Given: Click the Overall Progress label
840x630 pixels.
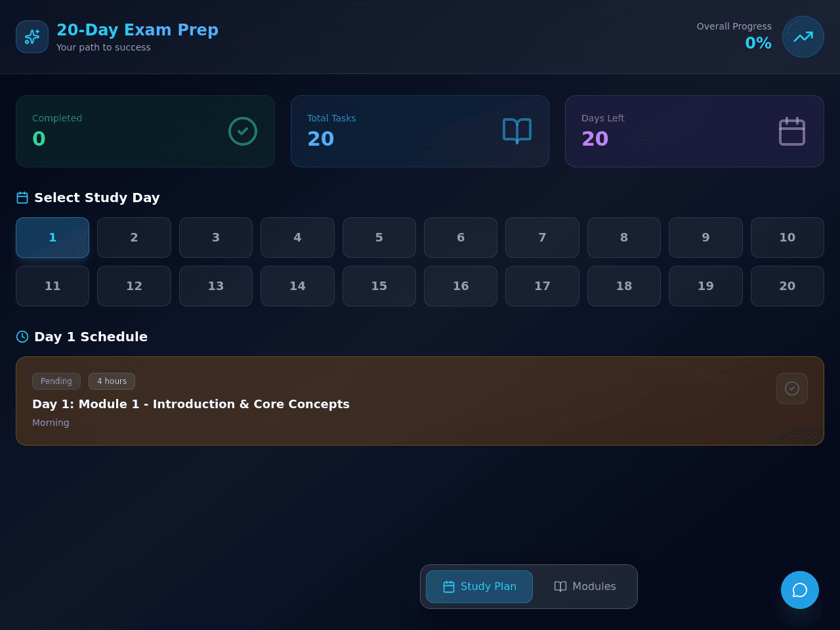Looking at the screenshot, I should pos(734,26).
